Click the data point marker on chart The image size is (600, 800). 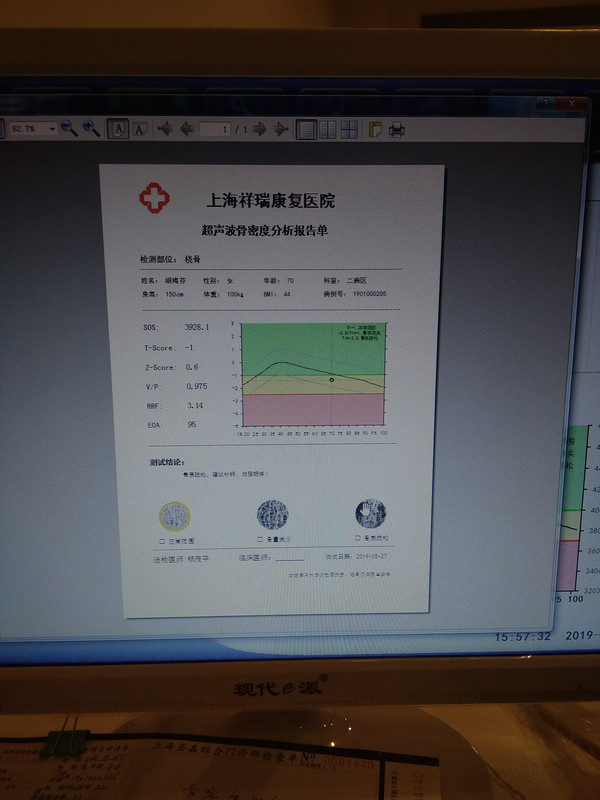[x=332, y=380]
